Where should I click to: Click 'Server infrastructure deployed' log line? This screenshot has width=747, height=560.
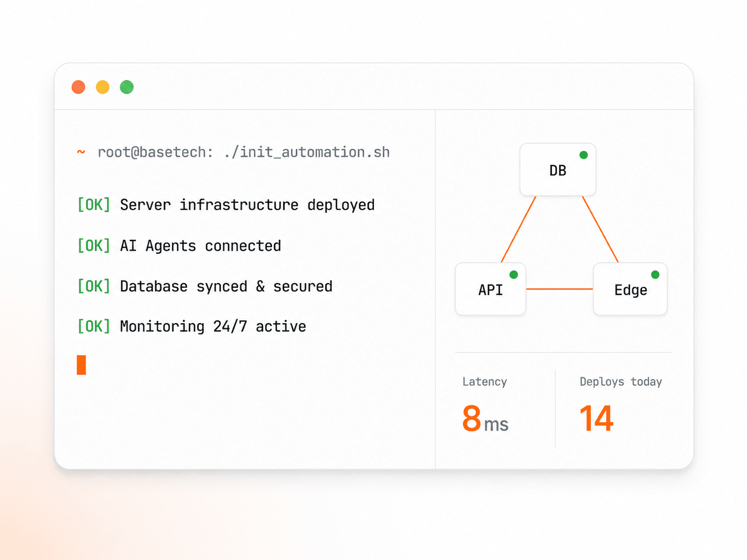coord(247,205)
